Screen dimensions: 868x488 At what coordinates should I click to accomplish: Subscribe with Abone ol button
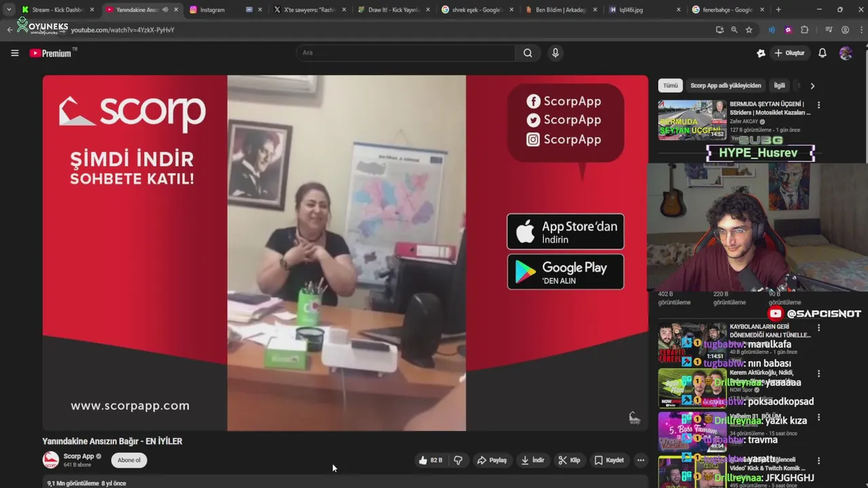(129, 460)
